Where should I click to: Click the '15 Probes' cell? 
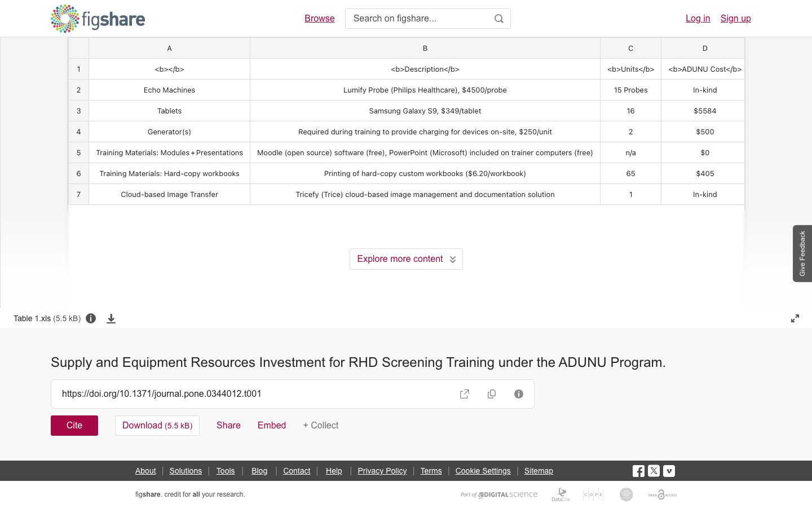(x=630, y=90)
